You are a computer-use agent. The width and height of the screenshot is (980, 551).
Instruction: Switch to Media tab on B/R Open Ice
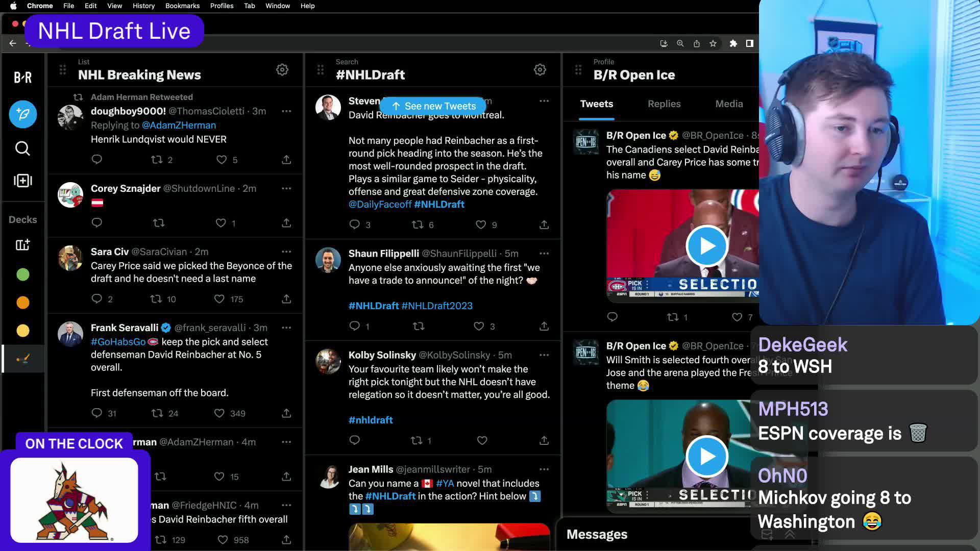coord(729,104)
